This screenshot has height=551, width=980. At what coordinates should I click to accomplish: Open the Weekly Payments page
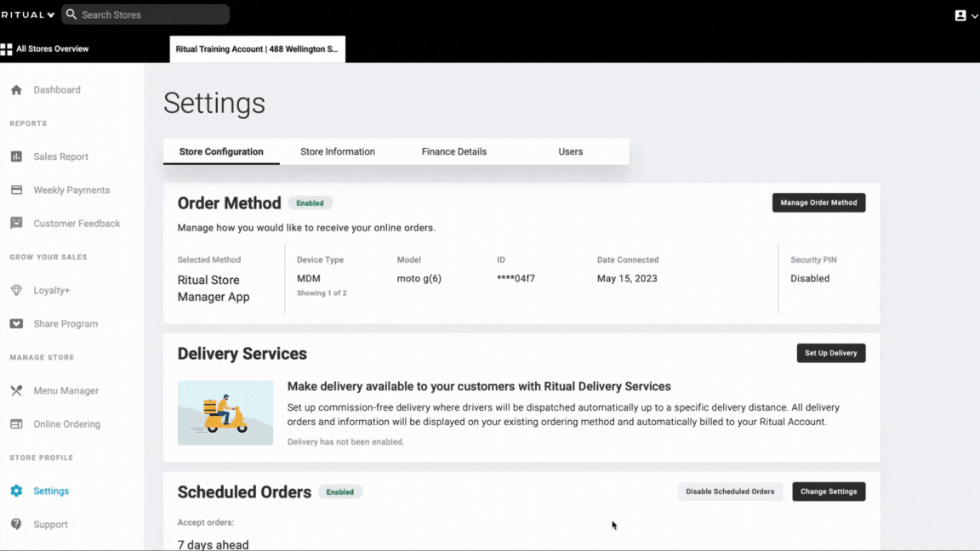tap(71, 190)
